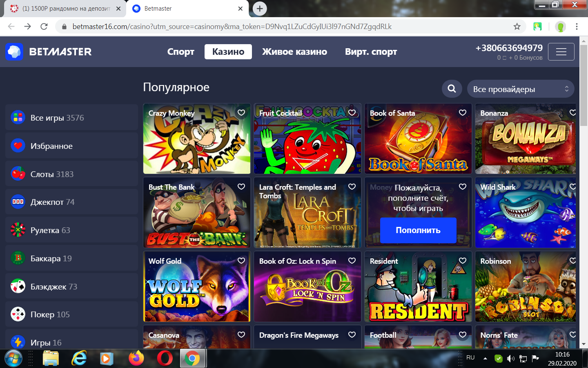Open the hamburger menu in the header
Screen dimensions: 588x368
point(561,52)
